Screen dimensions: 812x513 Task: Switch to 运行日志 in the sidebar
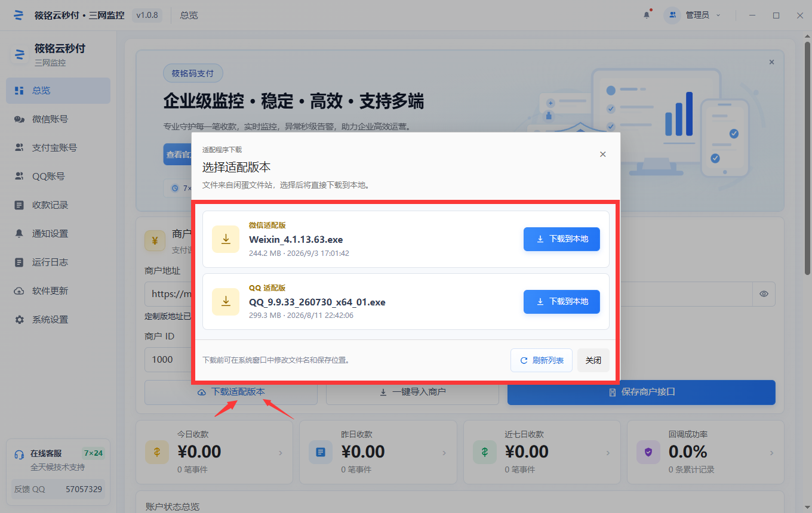point(59,262)
